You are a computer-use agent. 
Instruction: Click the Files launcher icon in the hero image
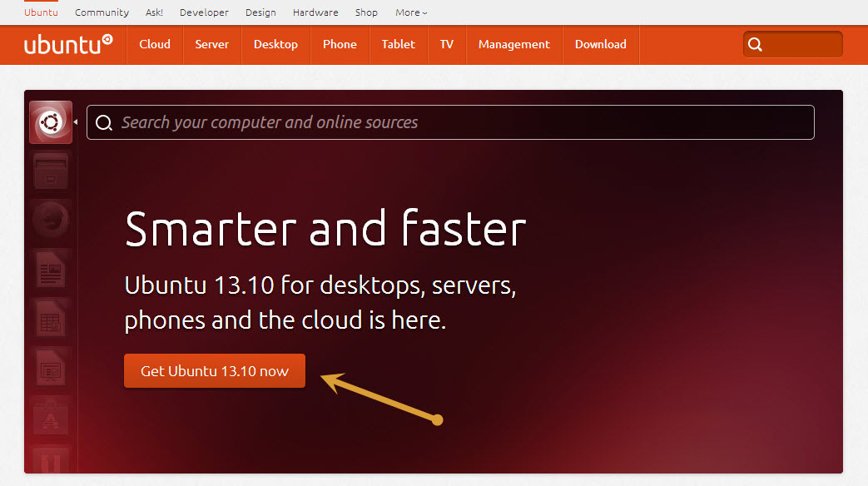click(51, 173)
